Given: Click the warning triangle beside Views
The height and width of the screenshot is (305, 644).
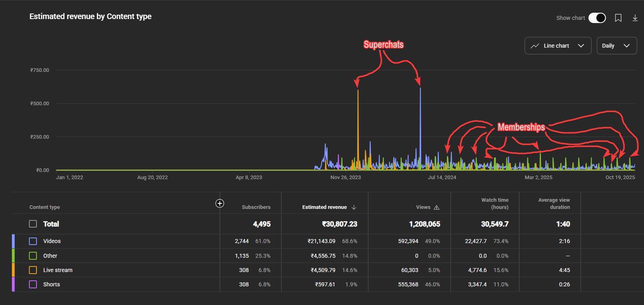Looking at the screenshot, I should point(437,207).
